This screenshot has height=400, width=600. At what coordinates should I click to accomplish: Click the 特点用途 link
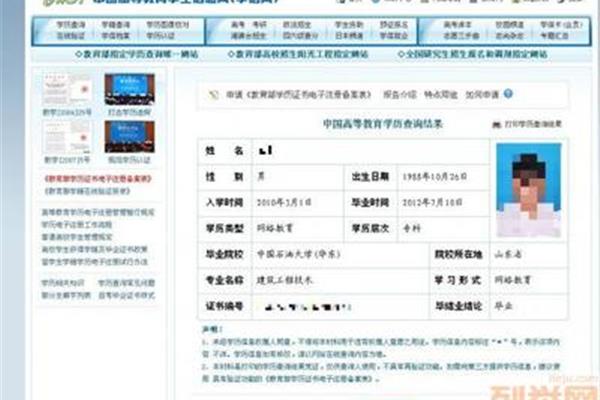click(x=440, y=95)
